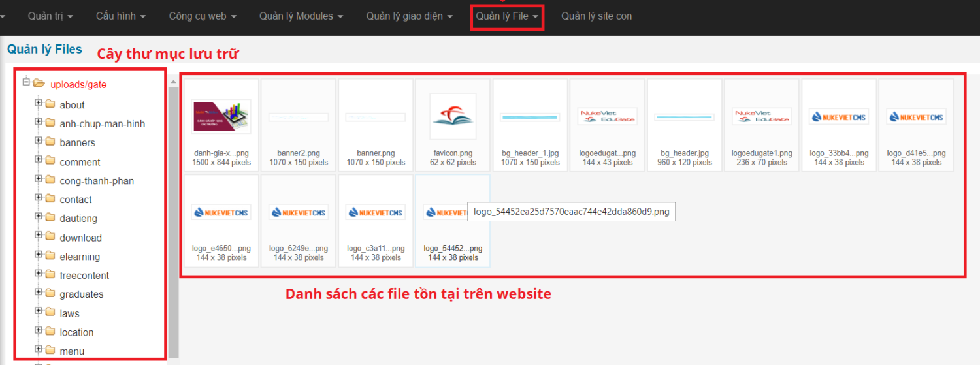Expand the elearning folder node
Screen dimensions: 980x365
click(x=39, y=255)
